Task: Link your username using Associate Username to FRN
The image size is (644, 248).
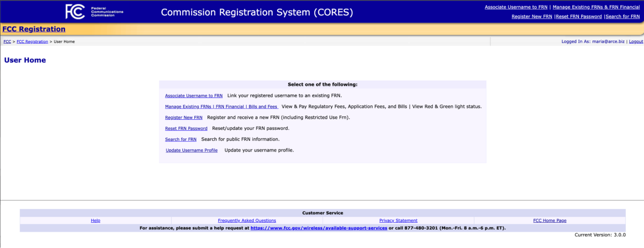Action: [194, 96]
